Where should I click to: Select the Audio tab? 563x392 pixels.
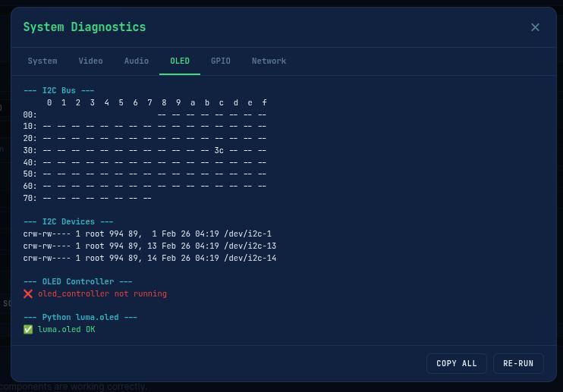coord(137,61)
